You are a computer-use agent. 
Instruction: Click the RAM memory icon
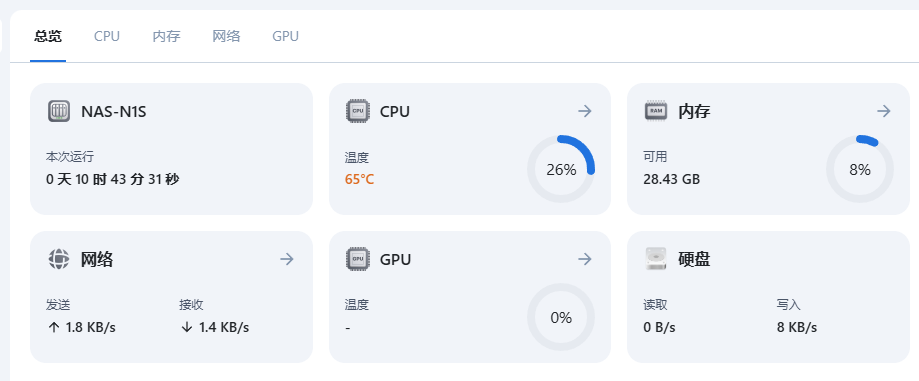656,111
